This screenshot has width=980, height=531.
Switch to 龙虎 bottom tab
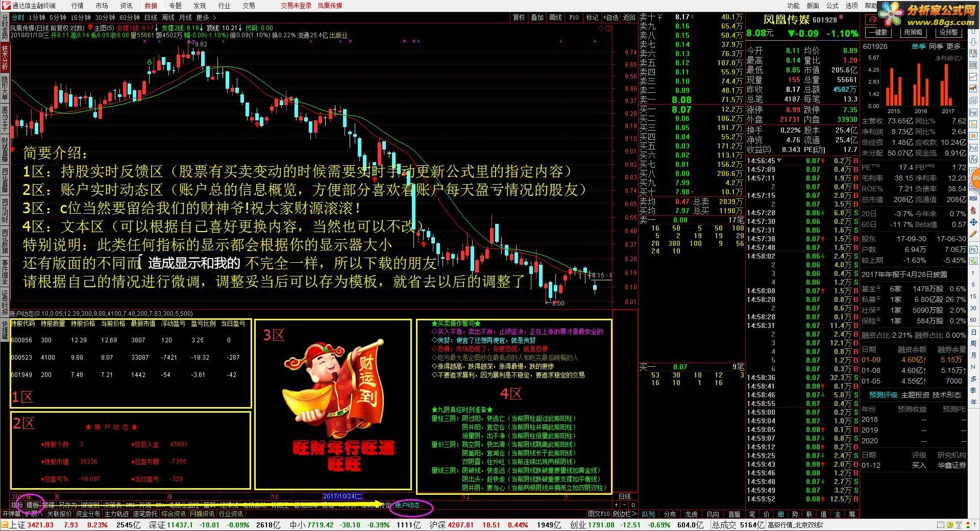[x=691, y=514]
